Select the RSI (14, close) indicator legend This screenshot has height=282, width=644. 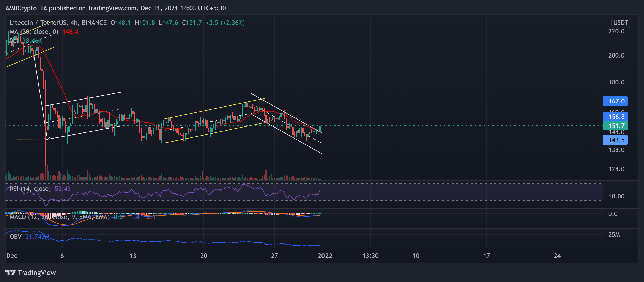(x=30, y=189)
